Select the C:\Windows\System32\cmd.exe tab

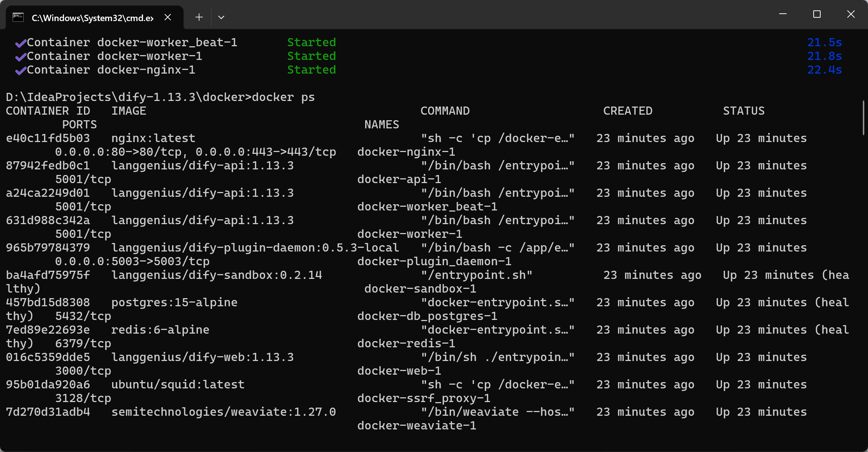92,18
